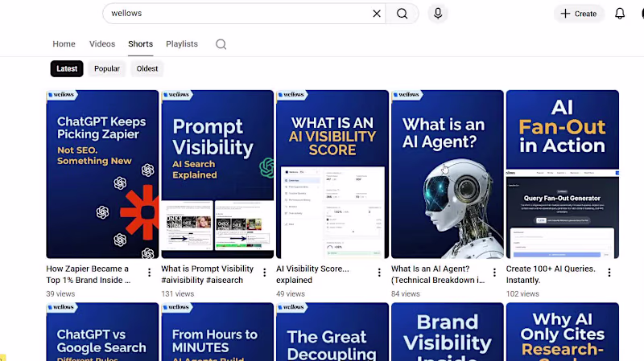
Task: Click the 102 views text
Action: tap(522, 293)
